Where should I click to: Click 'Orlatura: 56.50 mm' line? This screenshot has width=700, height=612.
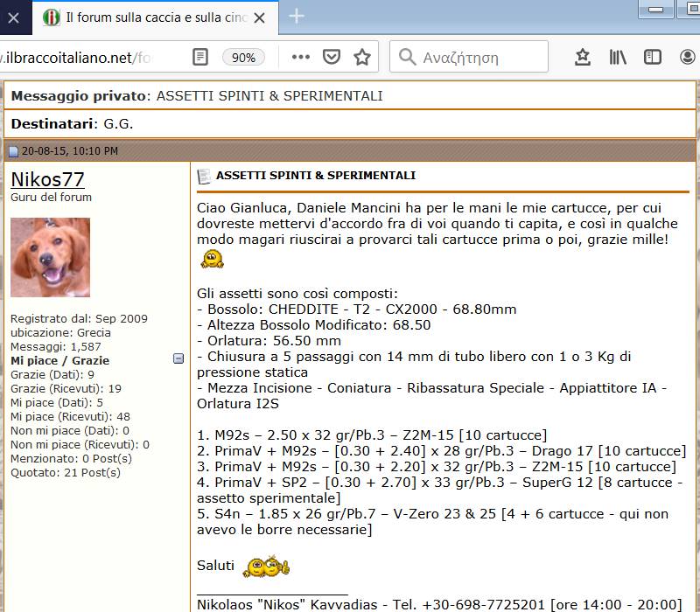(x=269, y=341)
